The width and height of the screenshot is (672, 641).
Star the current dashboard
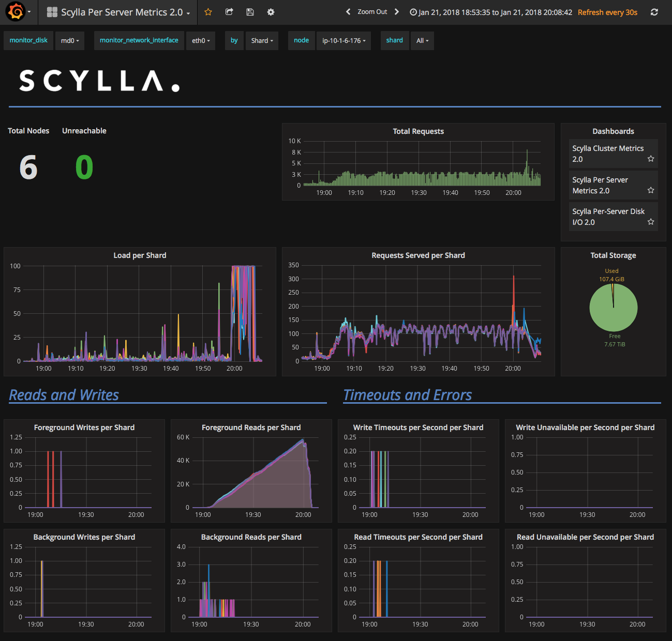208,11
